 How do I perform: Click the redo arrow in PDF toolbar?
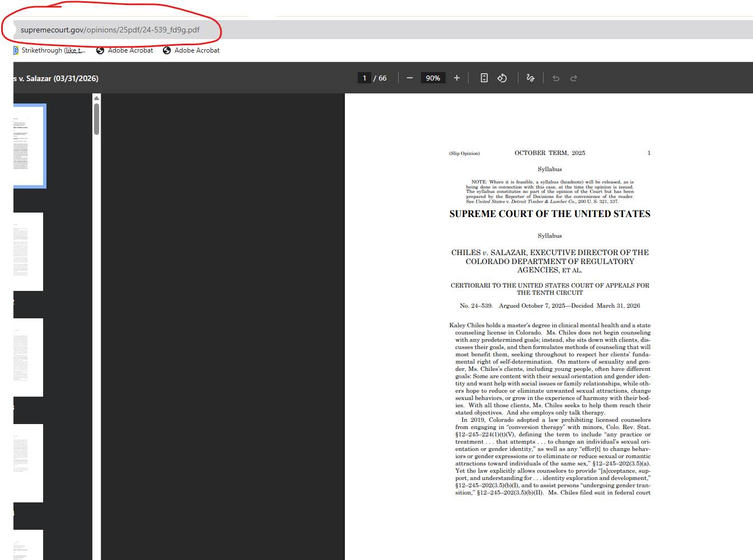[574, 78]
